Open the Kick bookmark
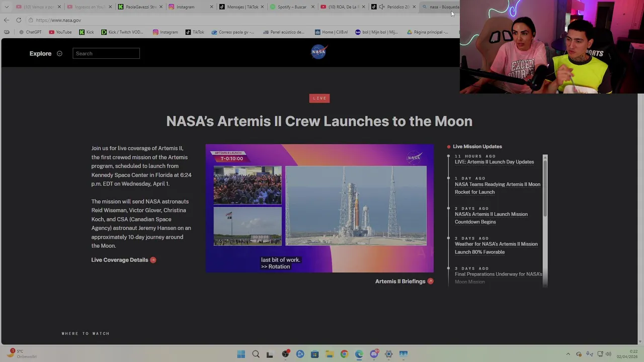The height and width of the screenshot is (362, 644). point(87,32)
